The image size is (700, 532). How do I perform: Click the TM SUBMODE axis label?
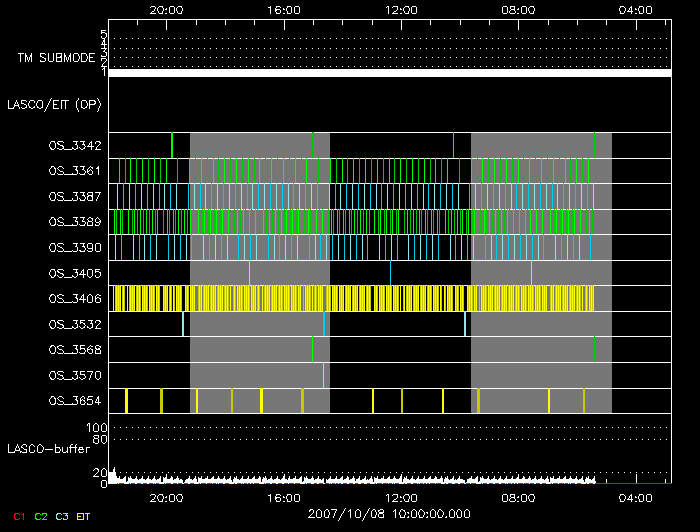point(55,59)
